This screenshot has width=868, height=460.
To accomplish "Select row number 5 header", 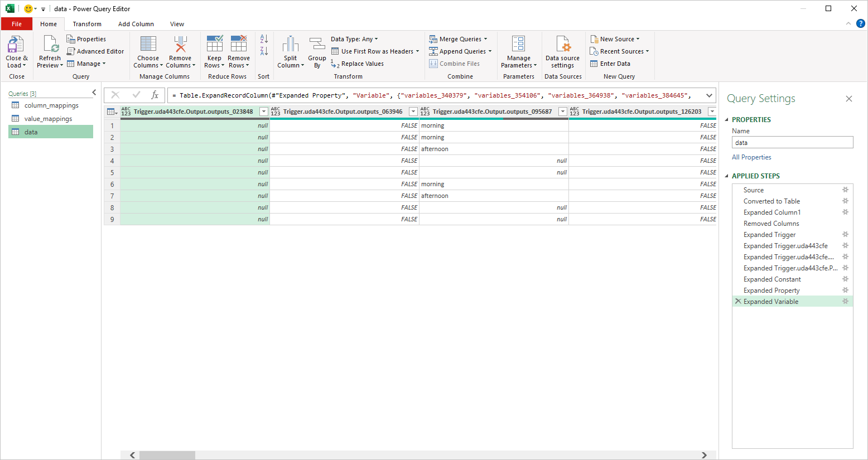I will [x=112, y=172].
